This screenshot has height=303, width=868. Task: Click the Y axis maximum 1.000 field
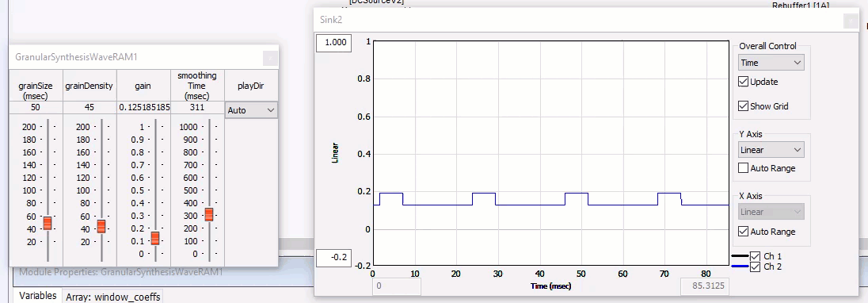pos(333,43)
